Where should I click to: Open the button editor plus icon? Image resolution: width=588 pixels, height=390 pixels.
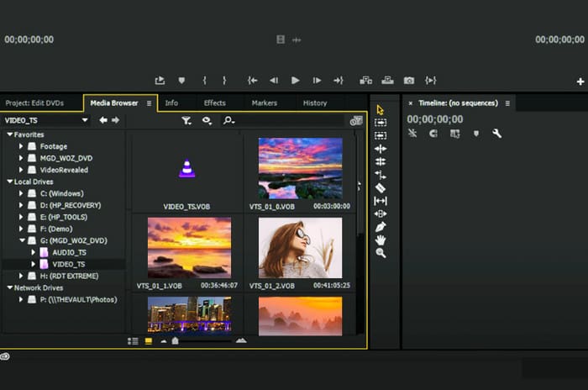[580, 82]
